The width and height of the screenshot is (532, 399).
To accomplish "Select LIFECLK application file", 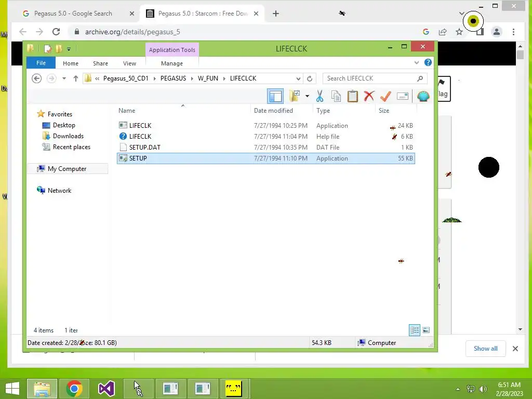I will pyautogui.click(x=265, y=126).
